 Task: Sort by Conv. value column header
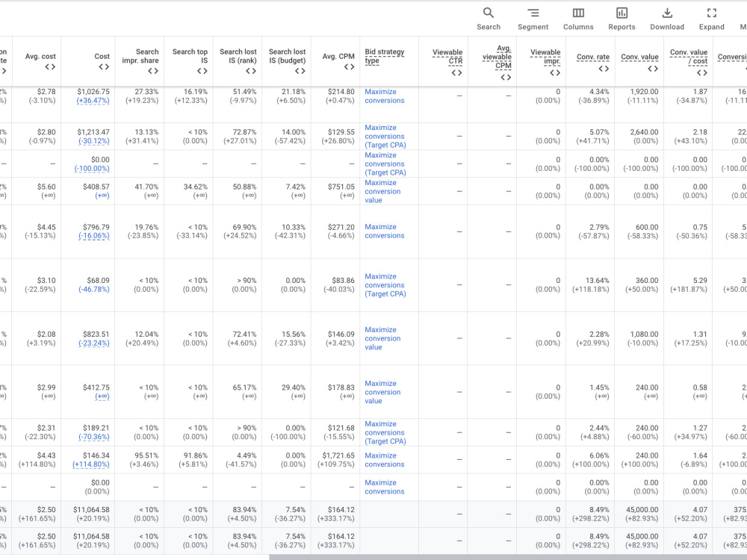pos(640,57)
